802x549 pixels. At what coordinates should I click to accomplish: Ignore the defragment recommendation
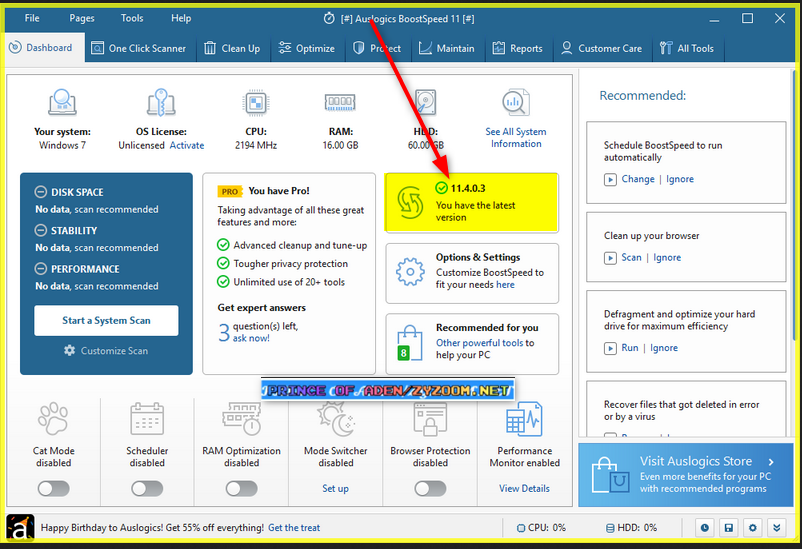tap(664, 348)
